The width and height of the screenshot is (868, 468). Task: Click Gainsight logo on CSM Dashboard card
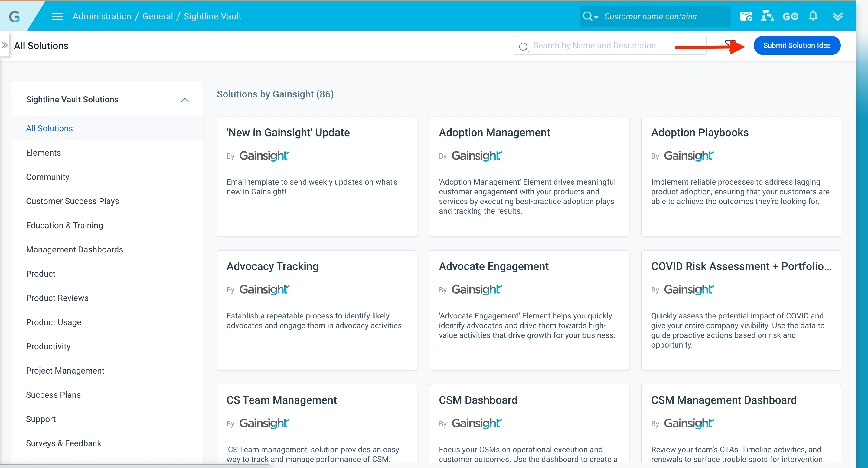pos(477,424)
